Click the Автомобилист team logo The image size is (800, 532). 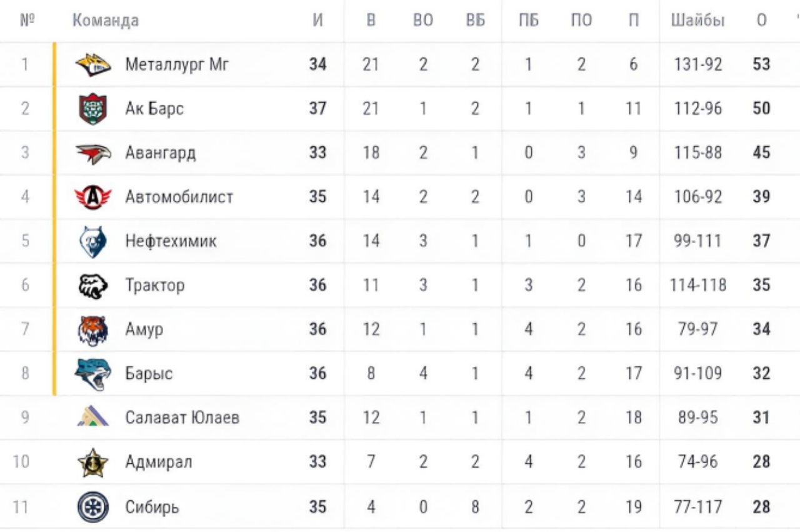93,198
